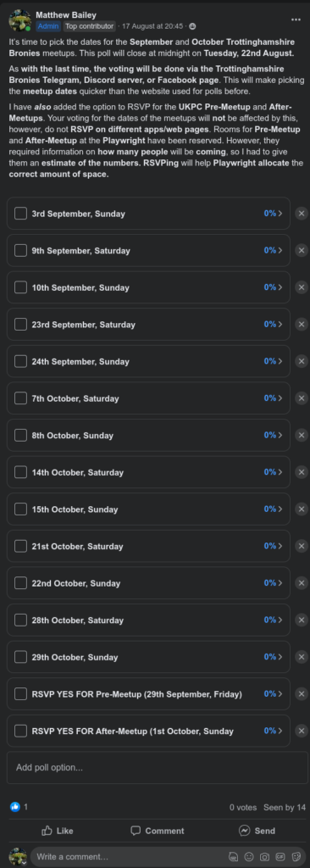Select RSVP YES FOR Pre-Meetup checkbox
The width and height of the screenshot is (310, 868).
tap(20, 693)
